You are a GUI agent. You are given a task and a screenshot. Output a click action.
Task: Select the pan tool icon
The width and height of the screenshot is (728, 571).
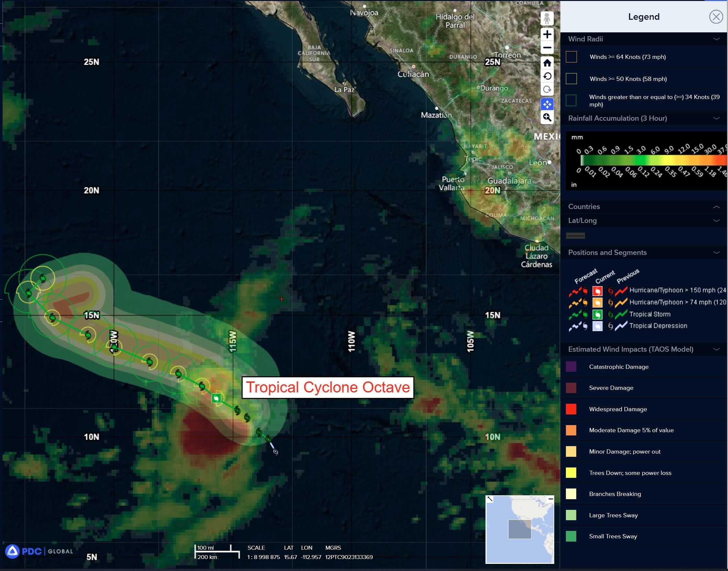tap(547, 104)
